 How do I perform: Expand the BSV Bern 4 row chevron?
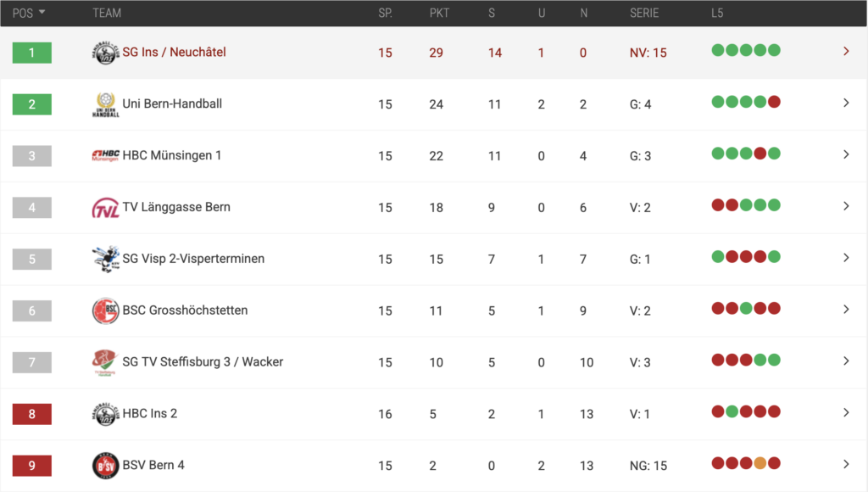tap(846, 464)
